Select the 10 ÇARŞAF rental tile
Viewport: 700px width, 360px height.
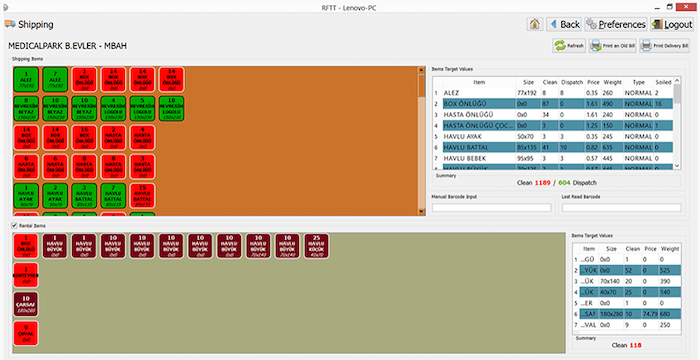point(26,304)
